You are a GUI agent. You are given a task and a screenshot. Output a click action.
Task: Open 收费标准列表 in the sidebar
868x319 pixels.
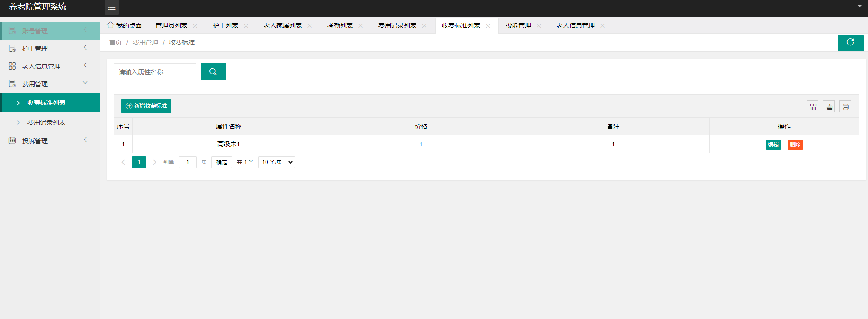50,103
